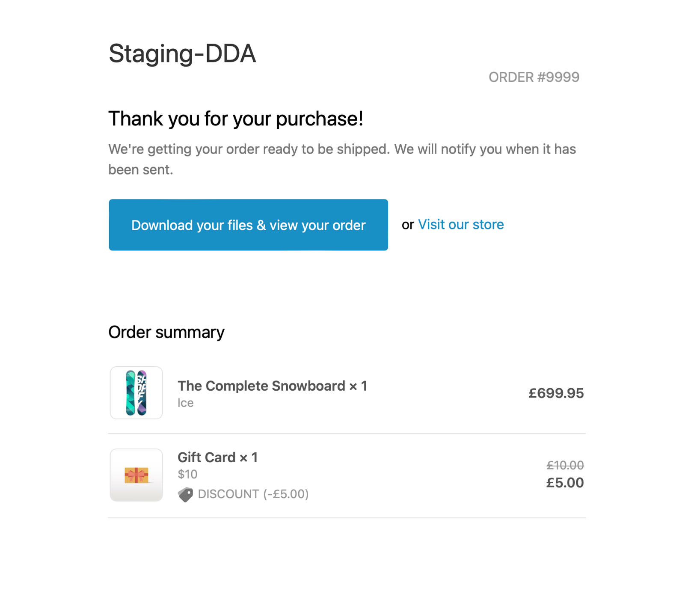
Task: Click the $10 gift card variant text
Action: point(187,474)
